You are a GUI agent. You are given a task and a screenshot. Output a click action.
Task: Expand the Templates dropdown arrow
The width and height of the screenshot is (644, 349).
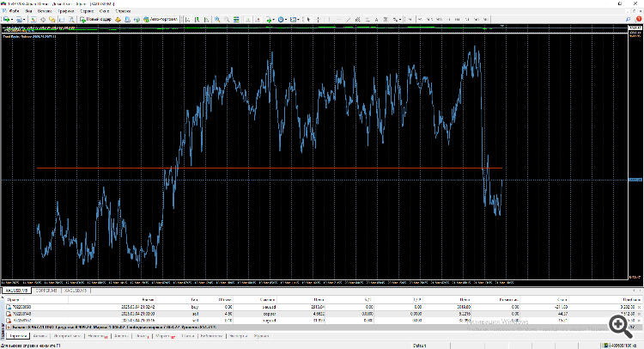[x=299, y=19]
